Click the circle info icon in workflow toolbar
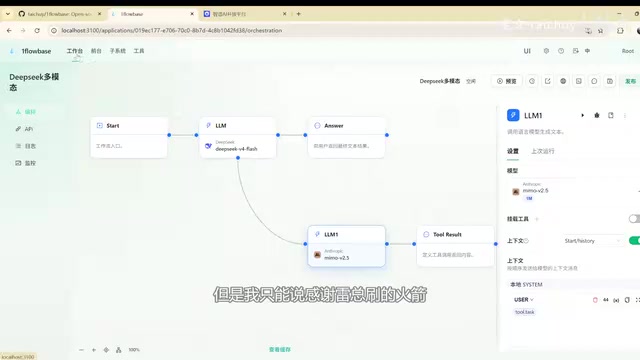This screenshot has width=640, height=360. (594, 81)
